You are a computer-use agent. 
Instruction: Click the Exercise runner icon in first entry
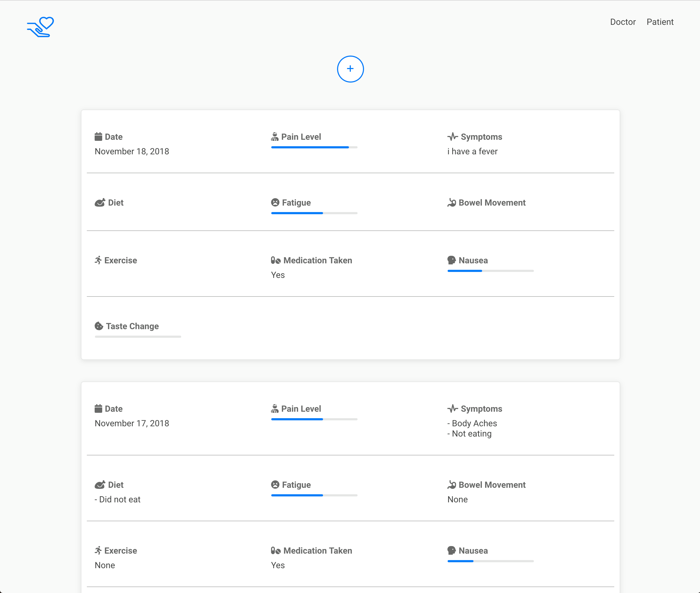[x=98, y=260]
